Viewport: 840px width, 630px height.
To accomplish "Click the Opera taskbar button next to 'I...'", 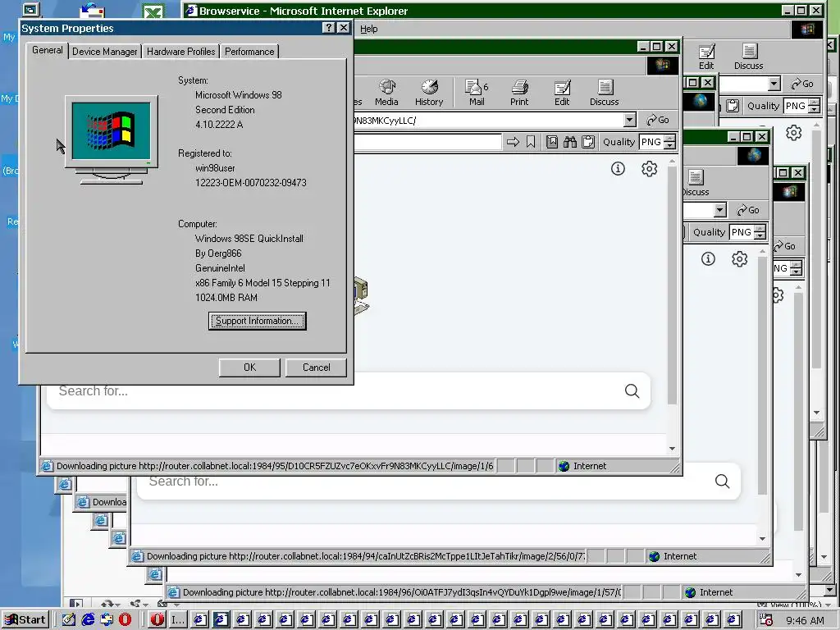I will coord(157,620).
